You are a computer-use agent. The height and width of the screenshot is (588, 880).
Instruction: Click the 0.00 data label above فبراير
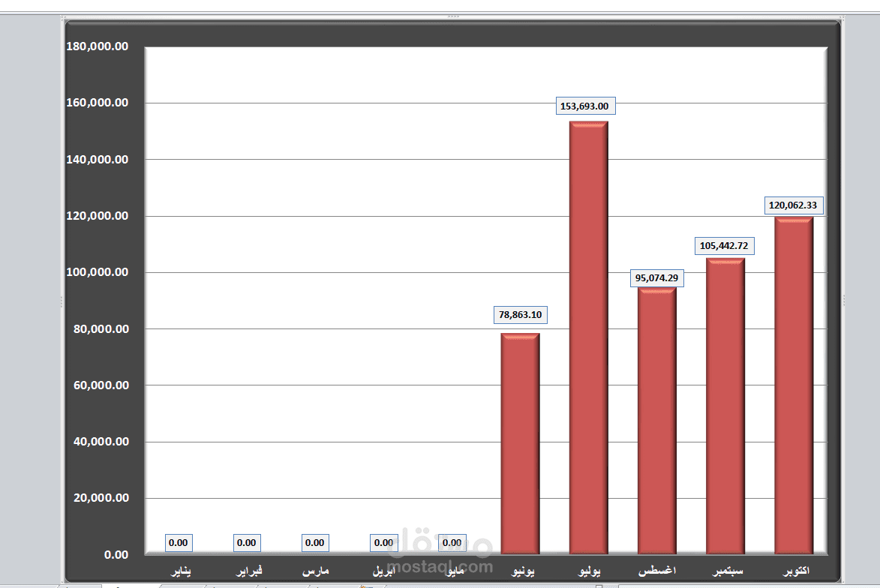pyautogui.click(x=246, y=542)
